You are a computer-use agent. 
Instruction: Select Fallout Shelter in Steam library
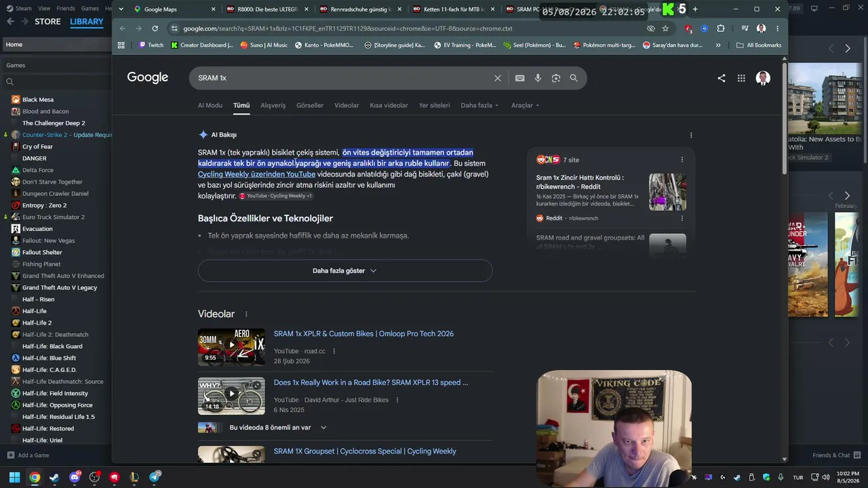[x=42, y=252]
